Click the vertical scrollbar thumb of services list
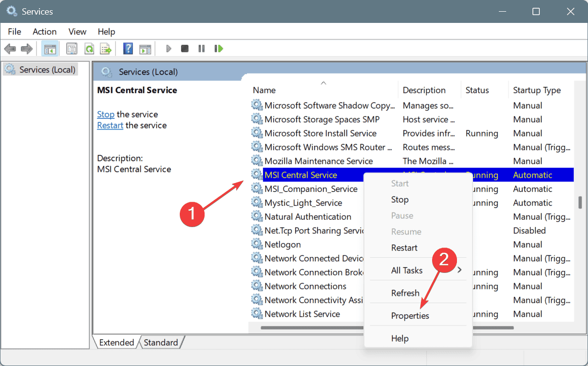588x366 pixels. click(580, 202)
